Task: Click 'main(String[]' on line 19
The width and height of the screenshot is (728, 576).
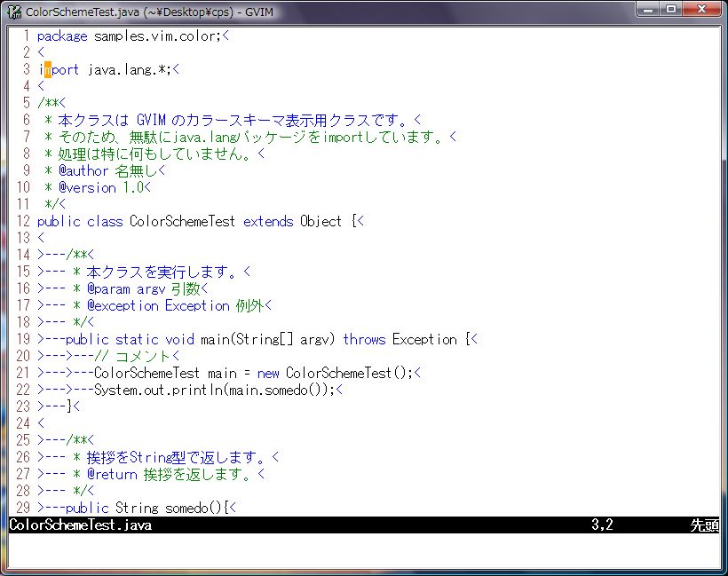Action: (x=247, y=339)
